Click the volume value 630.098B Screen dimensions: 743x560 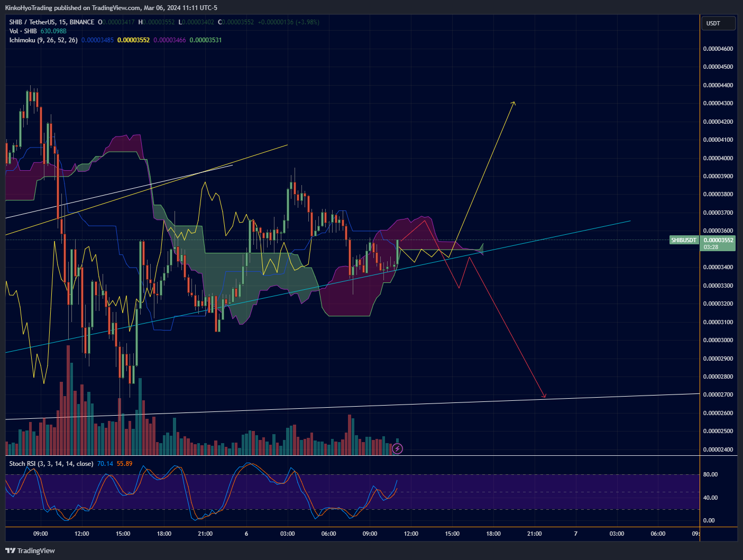pyautogui.click(x=53, y=31)
